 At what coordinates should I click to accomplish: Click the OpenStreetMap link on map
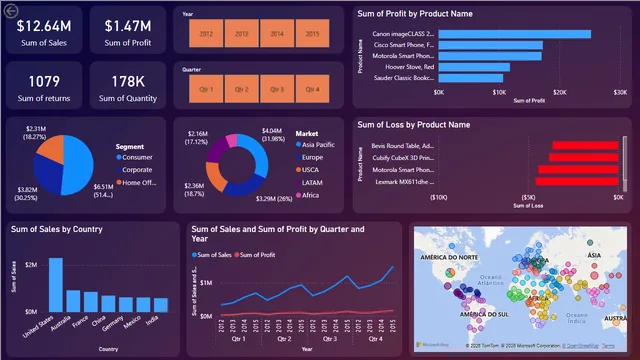click(x=580, y=346)
